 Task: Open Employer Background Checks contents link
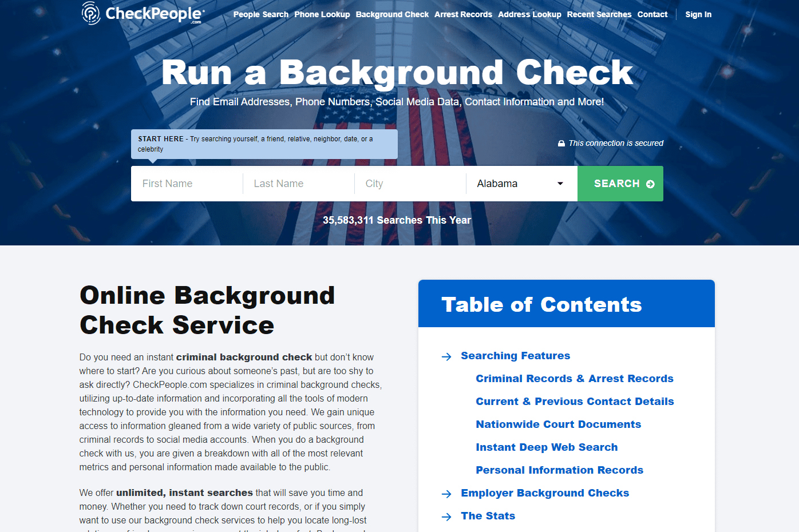545,493
